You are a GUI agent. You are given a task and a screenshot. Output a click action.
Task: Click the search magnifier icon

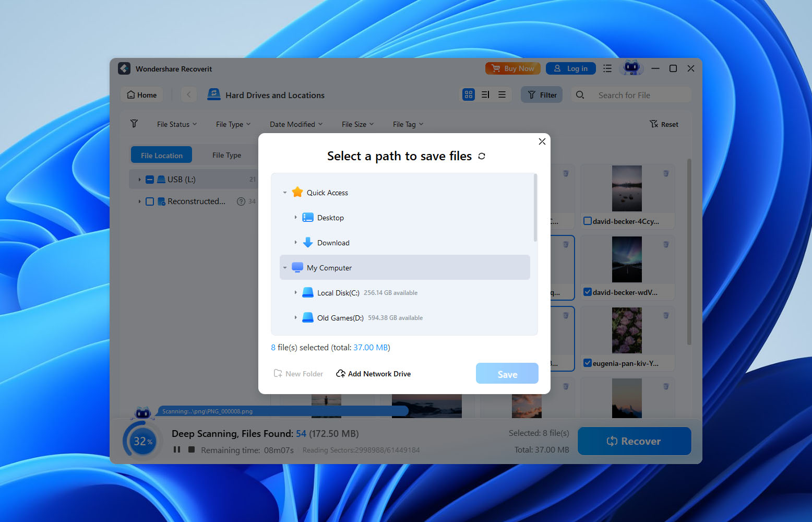click(x=580, y=95)
